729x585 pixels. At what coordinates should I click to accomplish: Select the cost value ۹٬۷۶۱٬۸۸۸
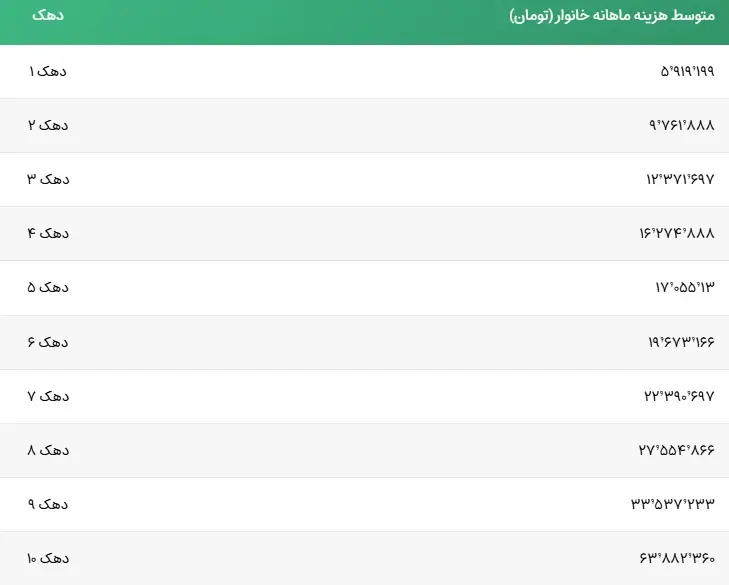[682, 125]
